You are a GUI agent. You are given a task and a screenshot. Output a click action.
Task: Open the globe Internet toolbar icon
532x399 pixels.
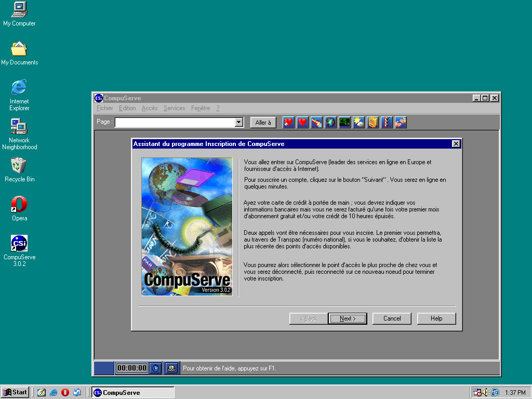point(330,122)
